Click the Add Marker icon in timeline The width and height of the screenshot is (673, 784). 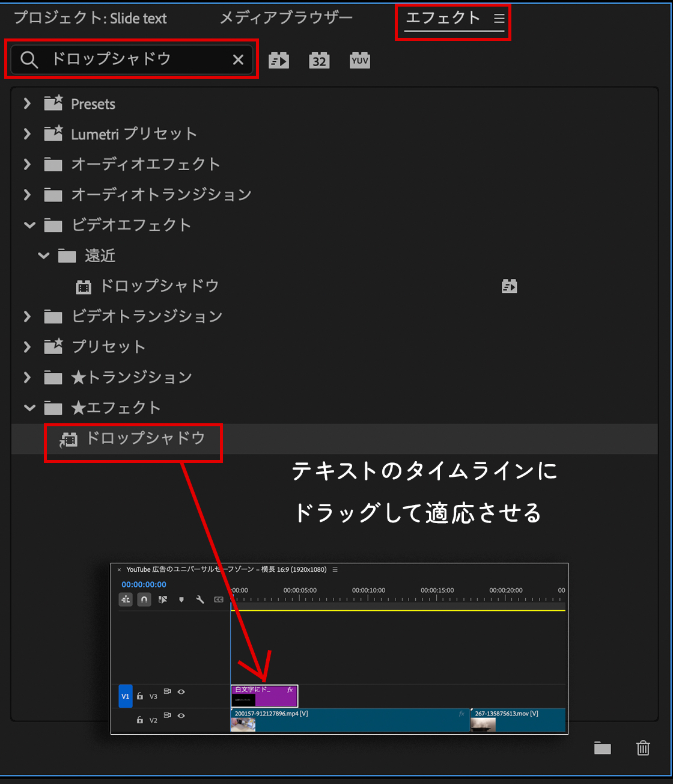tap(181, 599)
